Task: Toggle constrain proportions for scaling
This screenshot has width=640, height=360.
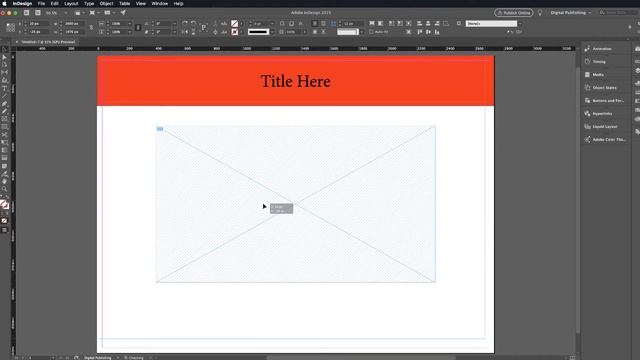Action: click(138, 28)
